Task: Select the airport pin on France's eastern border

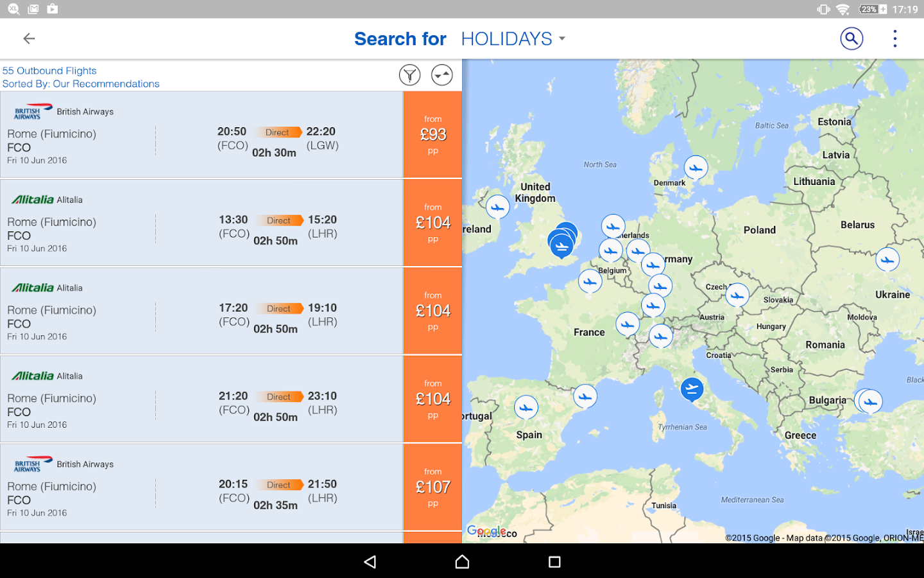Action: pyautogui.click(x=628, y=325)
